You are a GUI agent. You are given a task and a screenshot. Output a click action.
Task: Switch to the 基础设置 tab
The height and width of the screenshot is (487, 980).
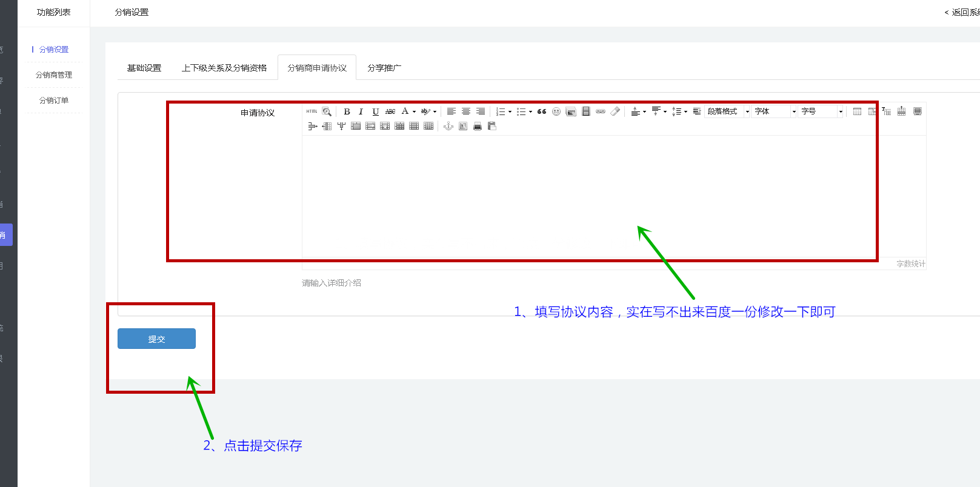[x=144, y=68]
